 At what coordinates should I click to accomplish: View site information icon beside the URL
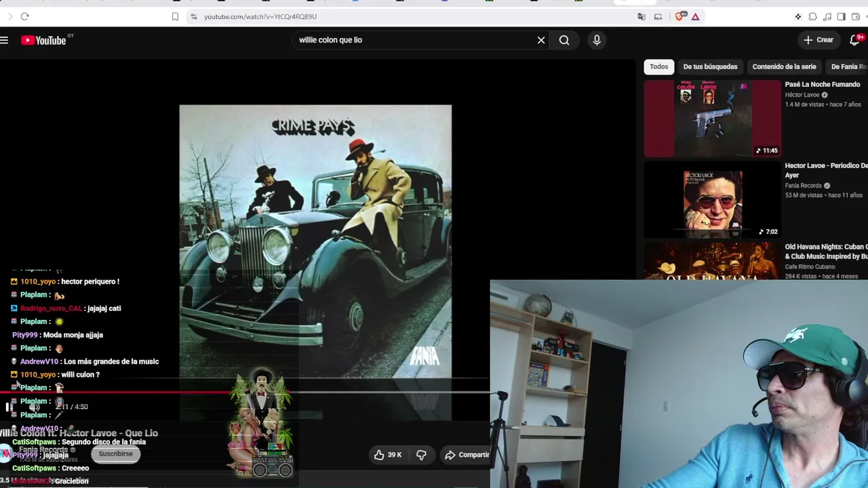point(193,16)
